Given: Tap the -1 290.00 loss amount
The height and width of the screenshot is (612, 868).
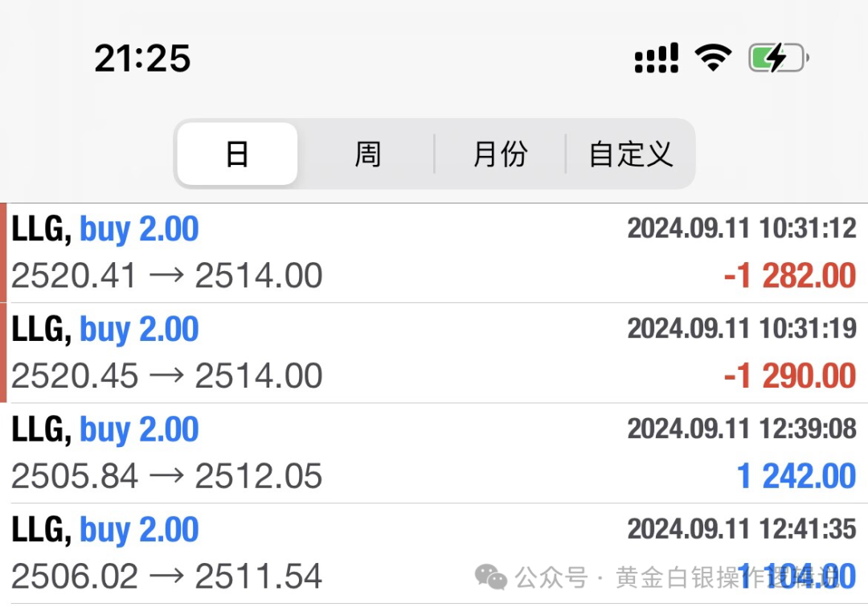Looking at the screenshot, I should 790,376.
